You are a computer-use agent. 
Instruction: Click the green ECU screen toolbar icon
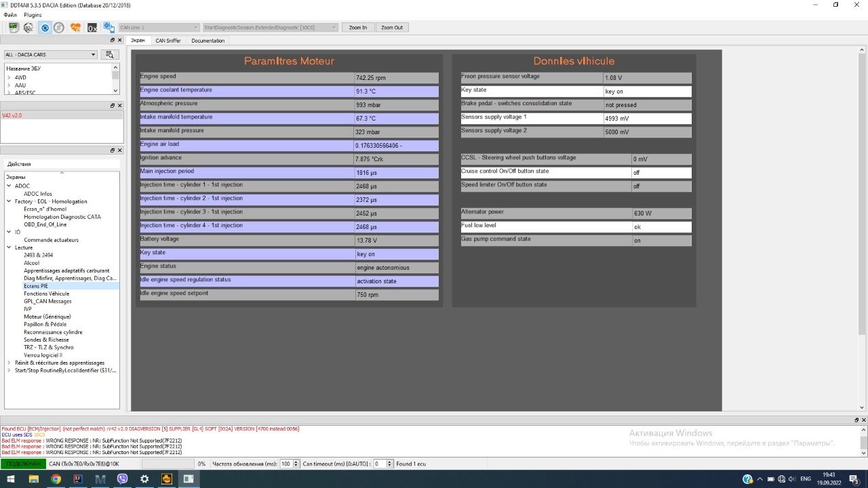coord(14,28)
